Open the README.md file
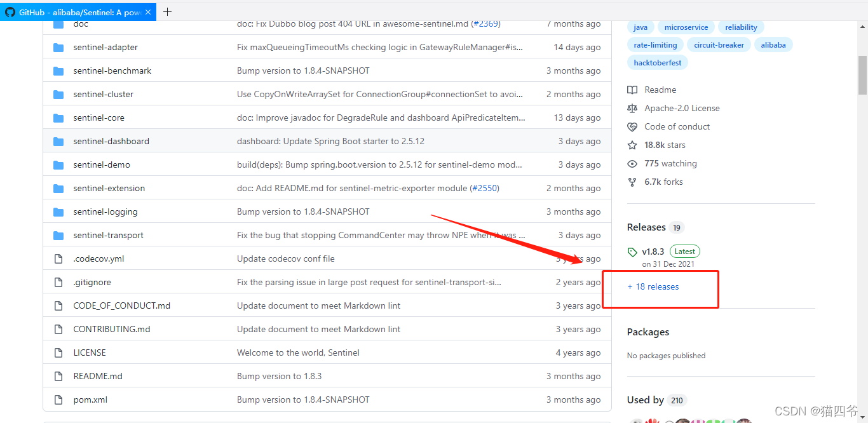 98,377
